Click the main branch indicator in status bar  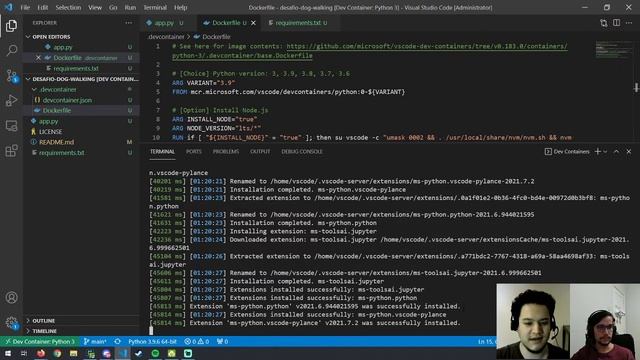point(95,341)
